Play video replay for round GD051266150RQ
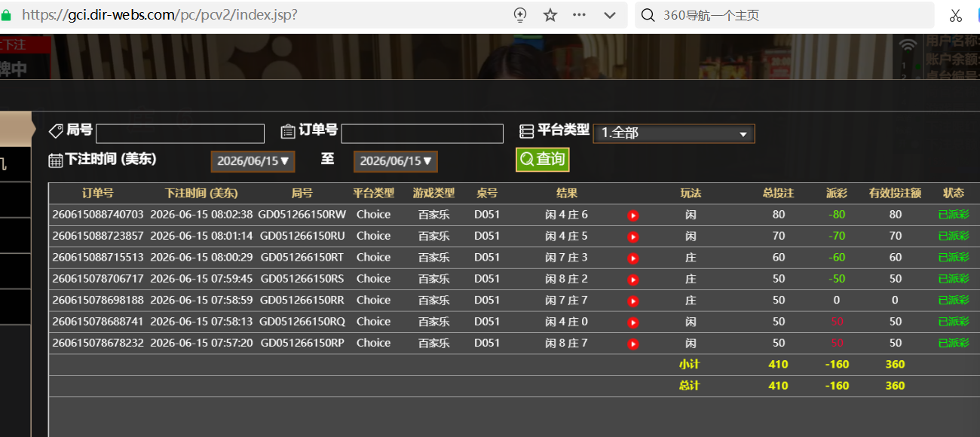This screenshot has width=980, height=437. pyautogui.click(x=633, y=322)
